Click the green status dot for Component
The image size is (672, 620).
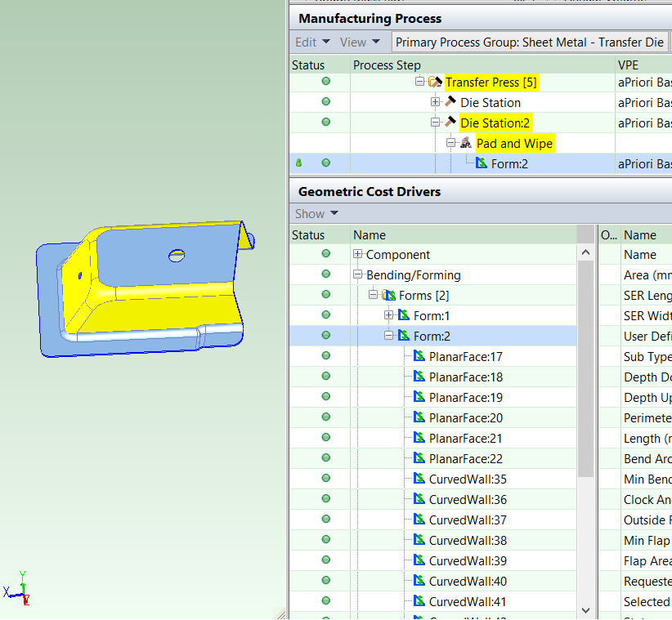coord(325,254)
